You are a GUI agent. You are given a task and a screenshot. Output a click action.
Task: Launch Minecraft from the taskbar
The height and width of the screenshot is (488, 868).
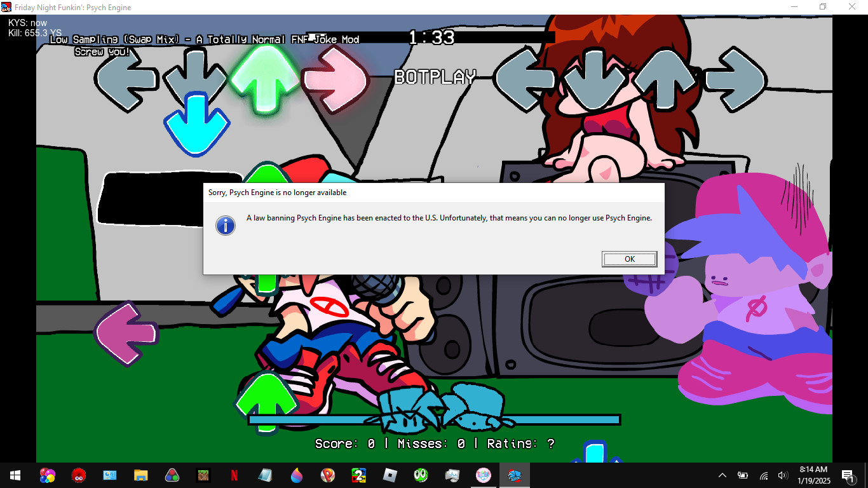(203, 475)
